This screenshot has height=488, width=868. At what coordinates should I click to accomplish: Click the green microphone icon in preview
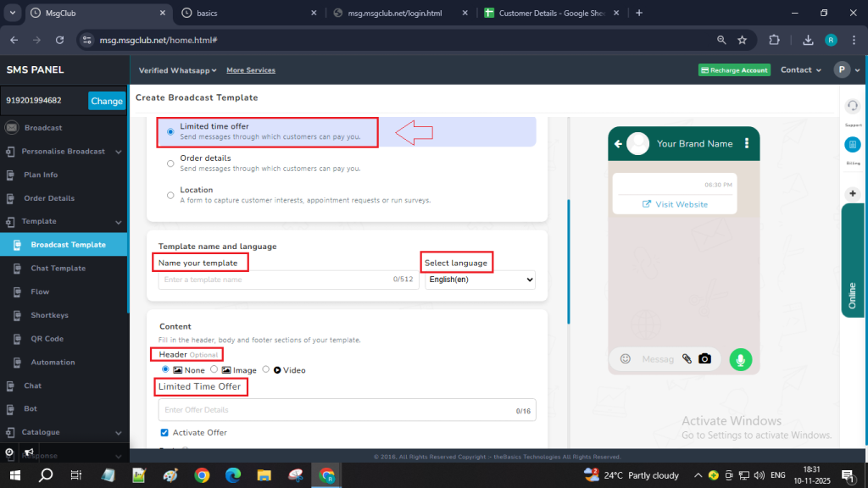[x=741, y=359]
